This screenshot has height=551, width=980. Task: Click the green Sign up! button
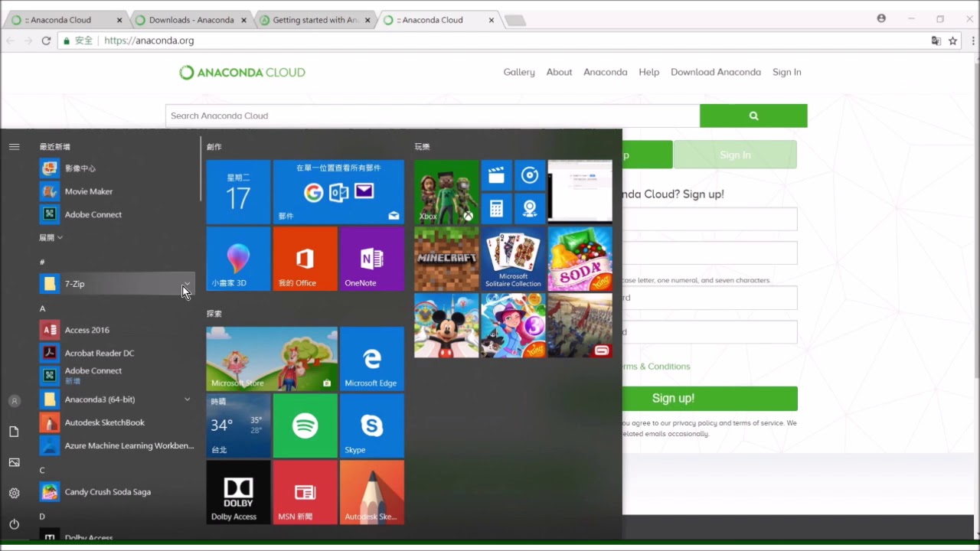(710, 398)
